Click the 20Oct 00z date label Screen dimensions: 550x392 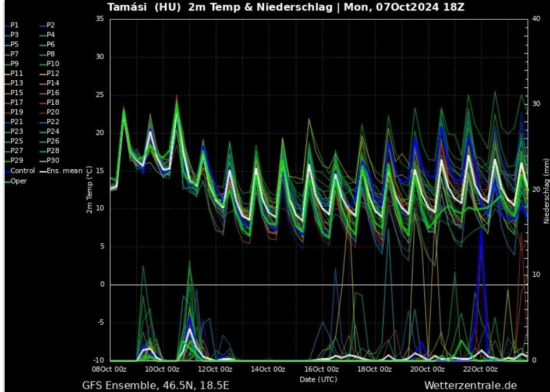[x=427, y=369]
